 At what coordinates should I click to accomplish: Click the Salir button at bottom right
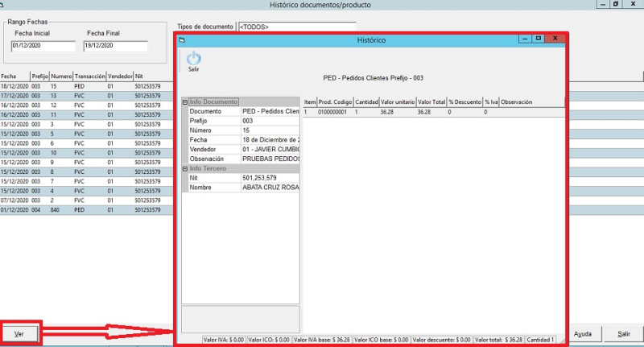point(623,333)
